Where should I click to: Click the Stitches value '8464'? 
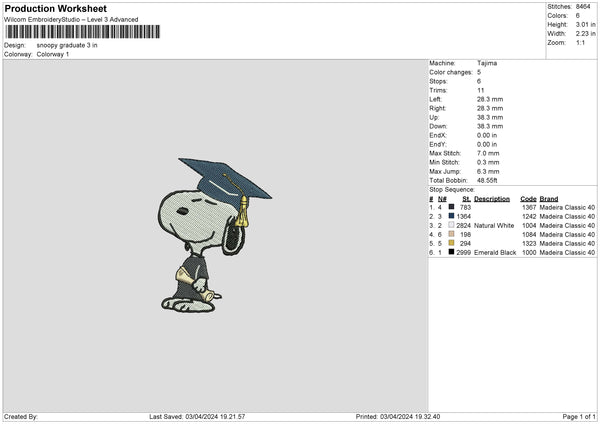click(x=583, y=7)
